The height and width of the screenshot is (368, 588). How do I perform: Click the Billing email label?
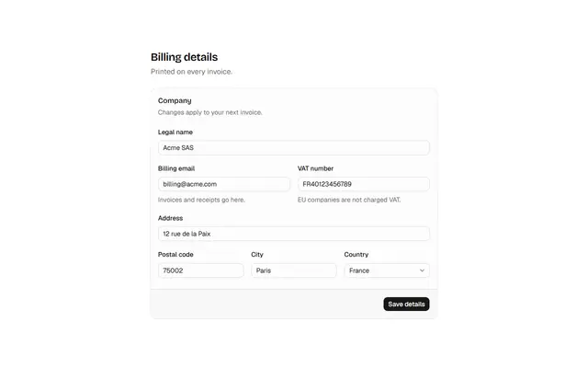point(176,168)
